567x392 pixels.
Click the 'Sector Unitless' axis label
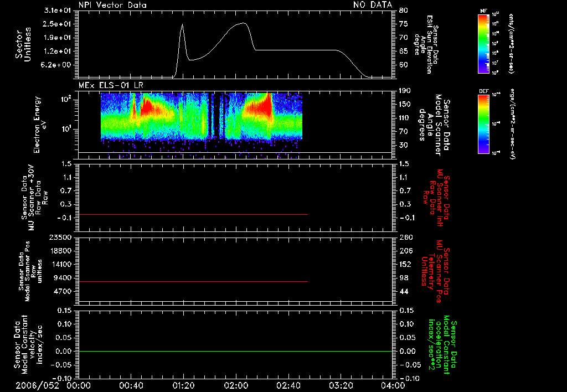click(x=23, y=44)
